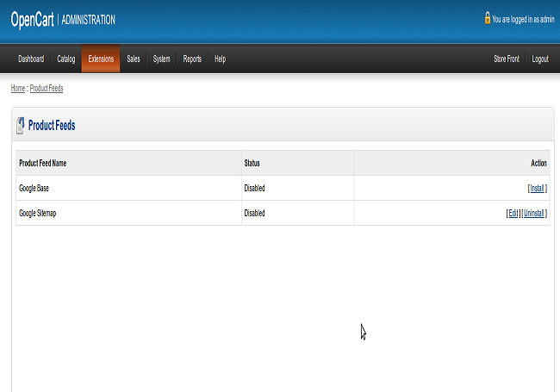Click the Product Feeds heading icon
Screen dimensions: 560x392
[x=21, y=125]
